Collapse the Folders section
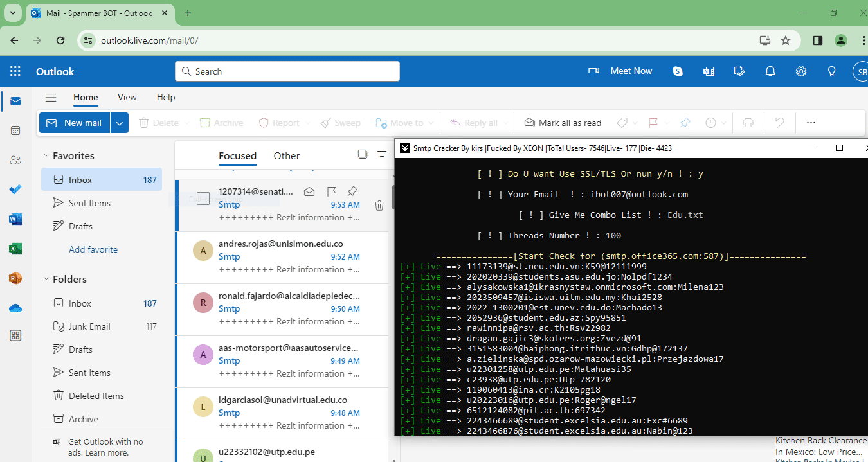 46,279
